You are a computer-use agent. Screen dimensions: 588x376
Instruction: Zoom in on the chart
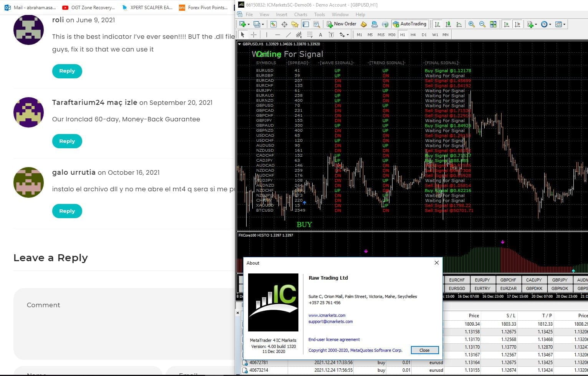point(471,24)
